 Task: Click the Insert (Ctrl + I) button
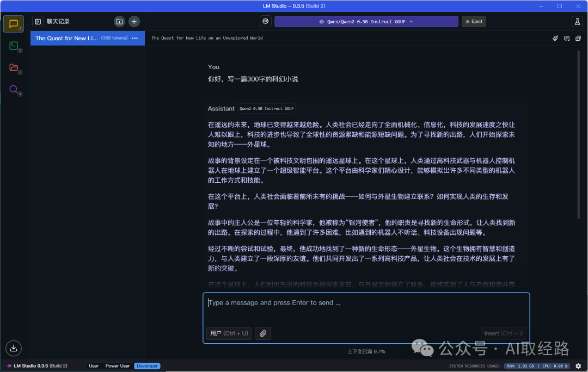pyautogui.click(x=503, y=333)
